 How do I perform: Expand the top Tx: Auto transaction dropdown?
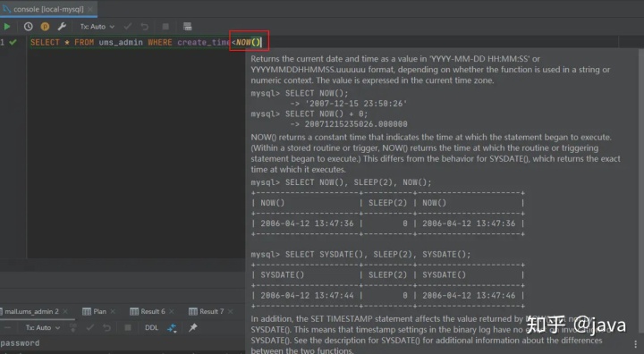tap(97, 27)
